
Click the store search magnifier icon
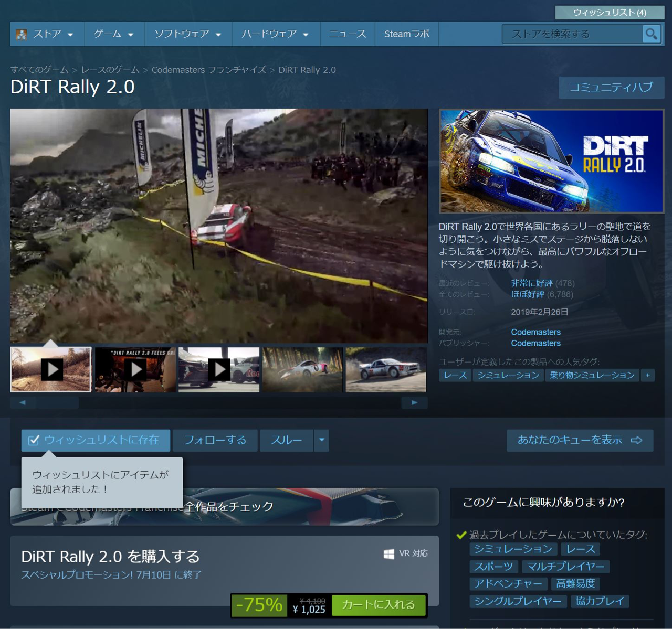point(651,34)
